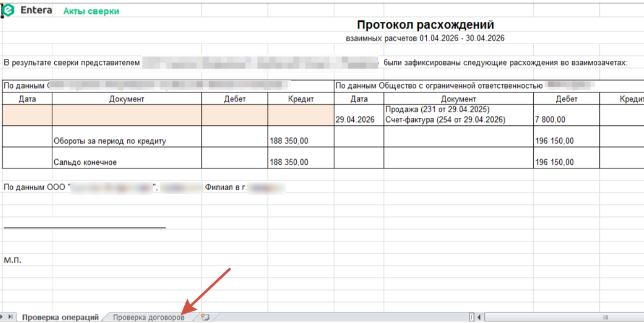Select the right table Дата header
Image resolution: width=644 pixels, height=323 pixels.
359,99
